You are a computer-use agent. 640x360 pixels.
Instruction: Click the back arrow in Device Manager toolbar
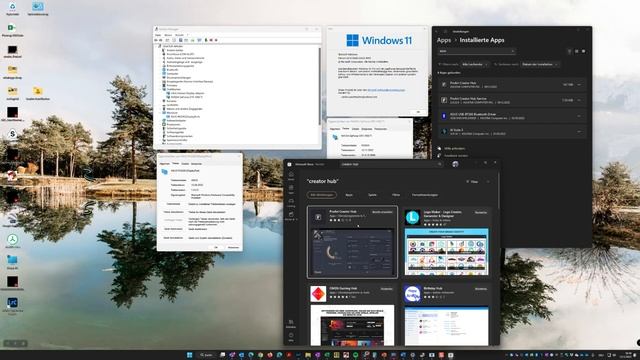tap(156, 40)
